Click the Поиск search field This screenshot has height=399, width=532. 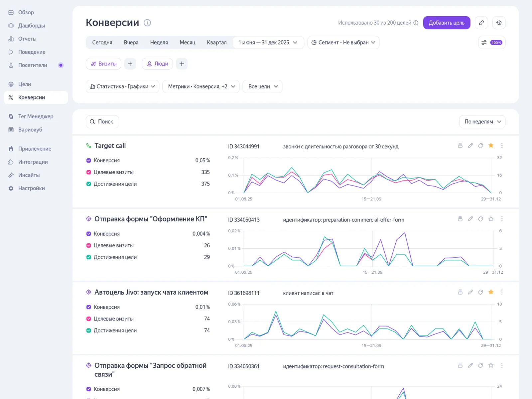coord(102,122)
